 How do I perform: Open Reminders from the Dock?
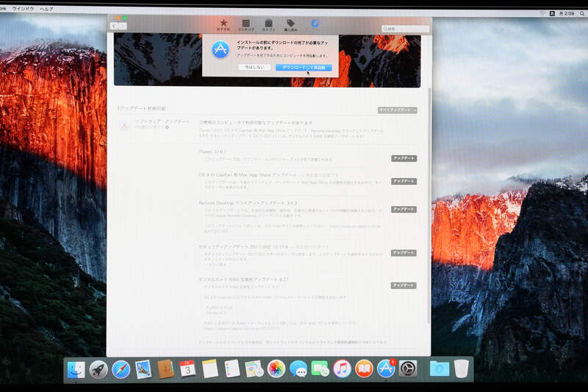[232, 368]
